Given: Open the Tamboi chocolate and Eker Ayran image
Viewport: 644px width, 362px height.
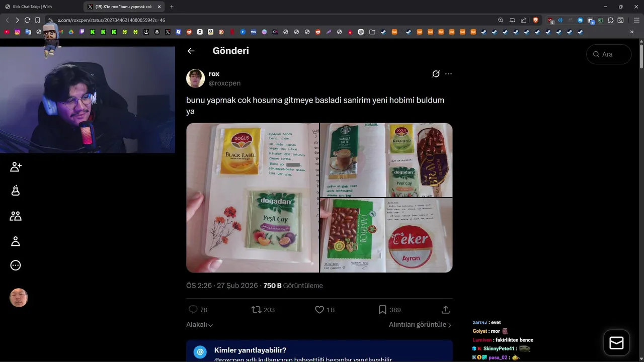Looking at the screenshot, I should click(386, 235).
